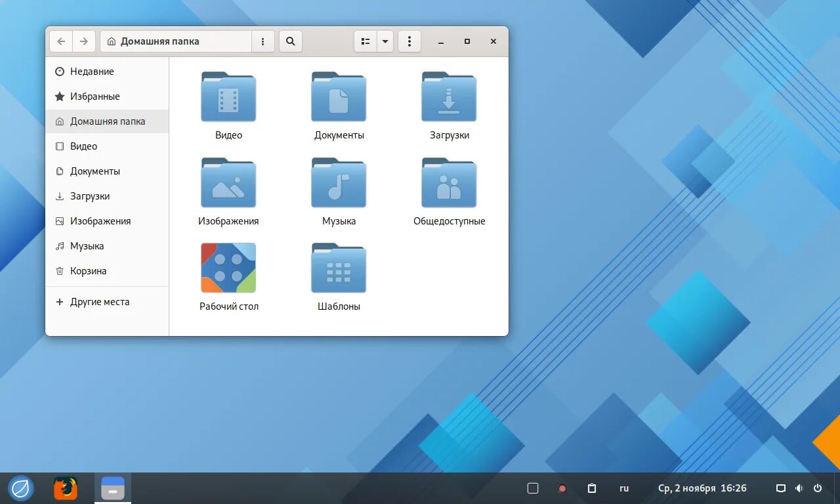Click the power button in system tray

point(817,488)
